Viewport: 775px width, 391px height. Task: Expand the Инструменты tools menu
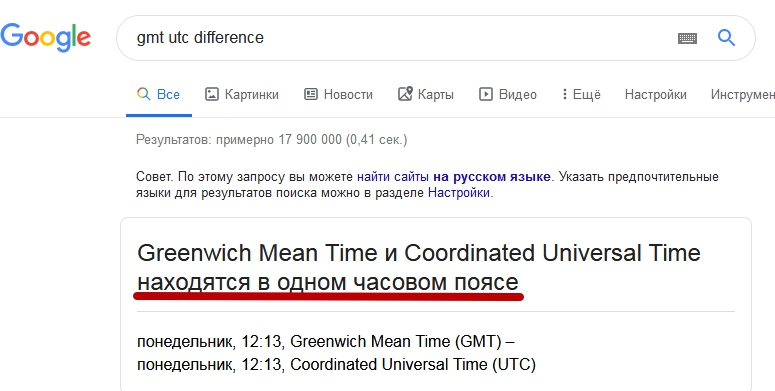point(742,94)
